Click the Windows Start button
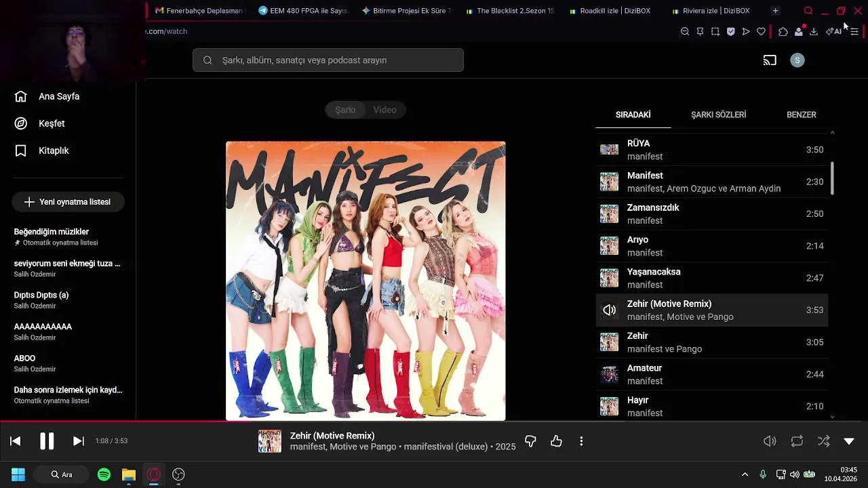868x488 pixels. point(18,474)
